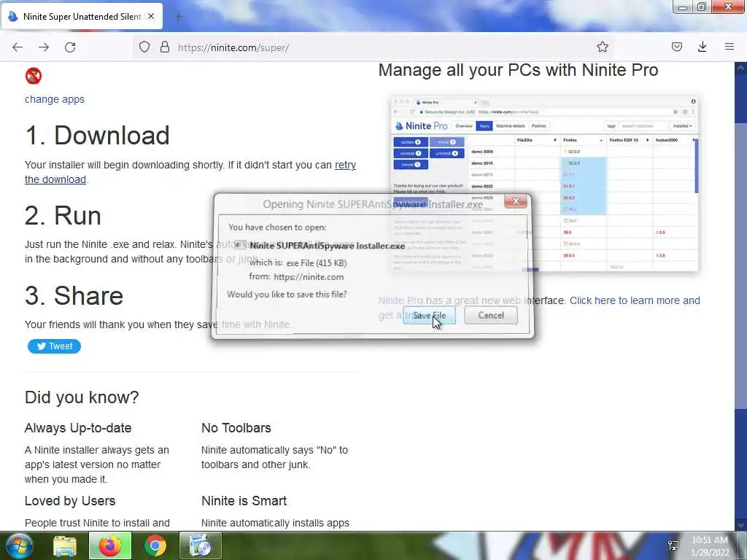
Task: Open the Firefox hamburger menu
Action: coord(729,47)
